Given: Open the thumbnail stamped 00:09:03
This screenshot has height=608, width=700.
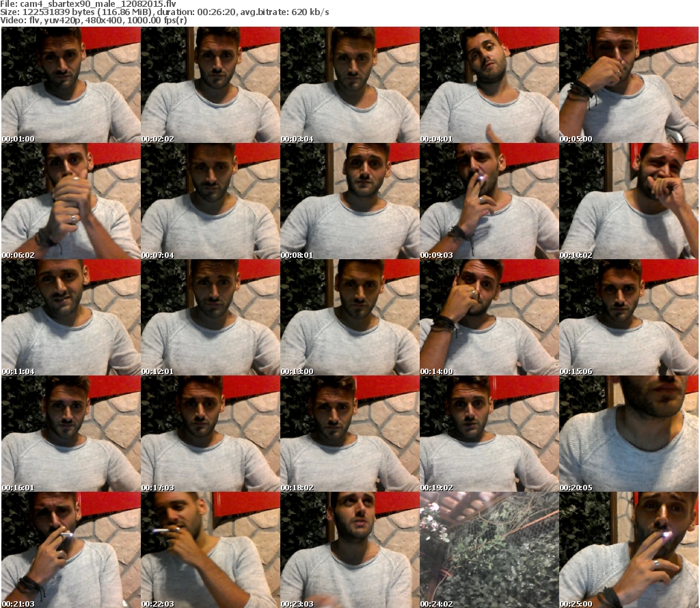Looking at the screenshot, I should pyautogui.click(x=489, y=201).
